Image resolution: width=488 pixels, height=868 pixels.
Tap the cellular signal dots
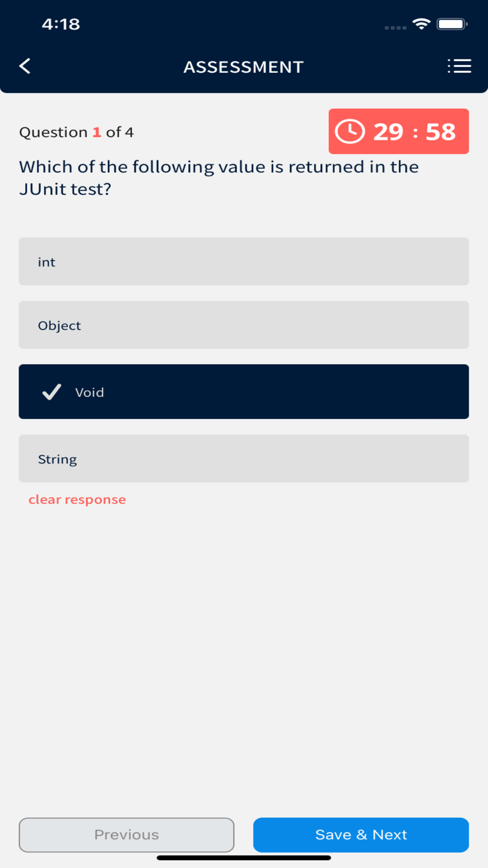tap(395, 27)
